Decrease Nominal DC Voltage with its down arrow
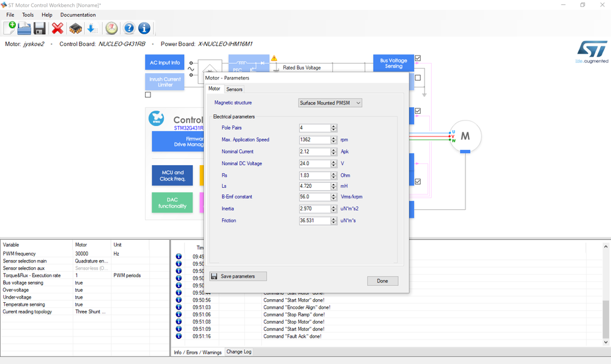Viewport: 611px width, 364px height. (x=333, y=165)
